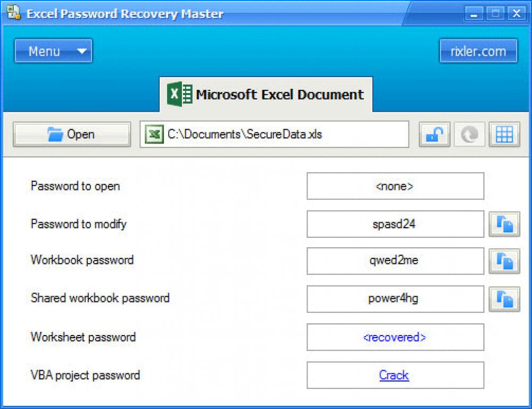532x409 pixels.
Task: Copy the Password to modify value
Action: (x=504, y=224)
